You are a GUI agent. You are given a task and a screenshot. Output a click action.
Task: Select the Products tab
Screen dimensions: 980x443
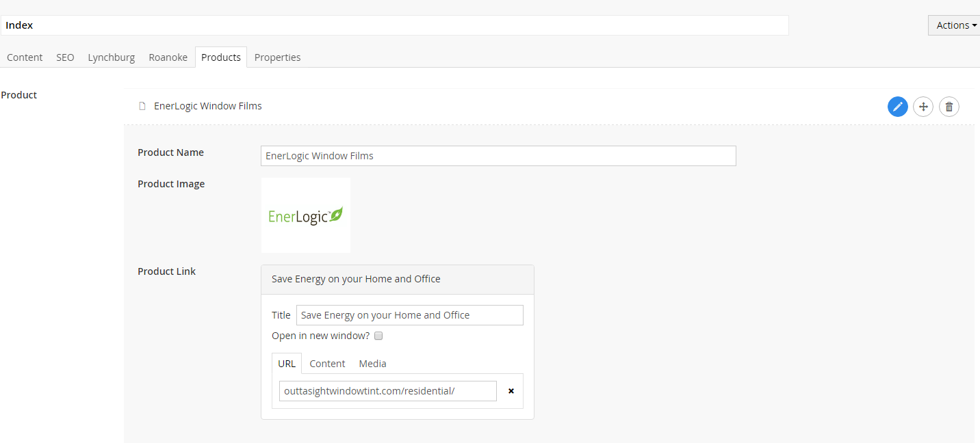221,57
